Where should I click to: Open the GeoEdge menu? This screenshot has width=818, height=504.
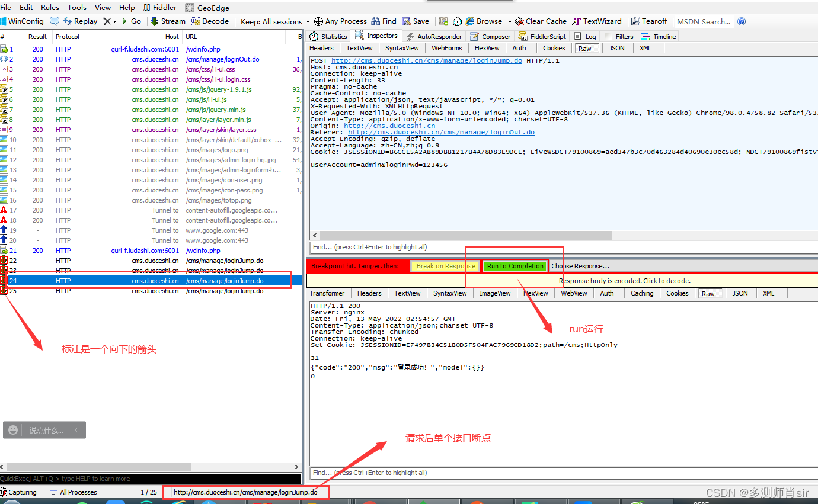[207, 8]
